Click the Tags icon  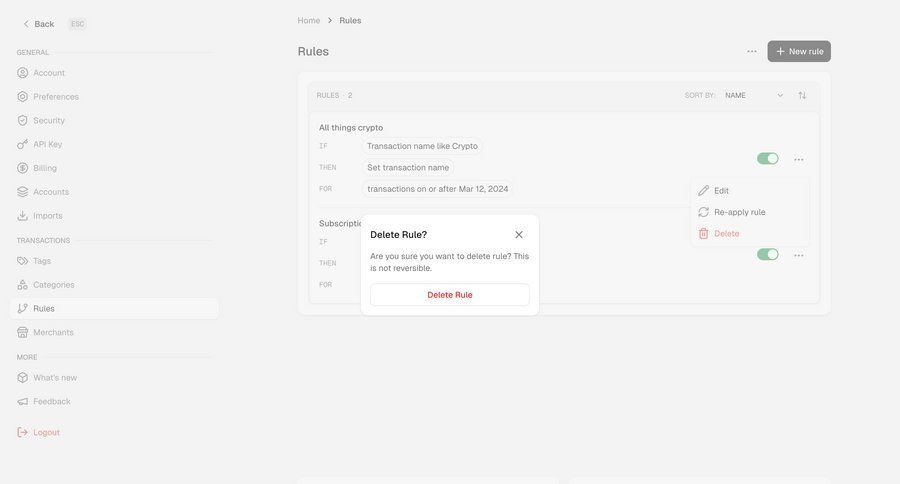(22, 261)
